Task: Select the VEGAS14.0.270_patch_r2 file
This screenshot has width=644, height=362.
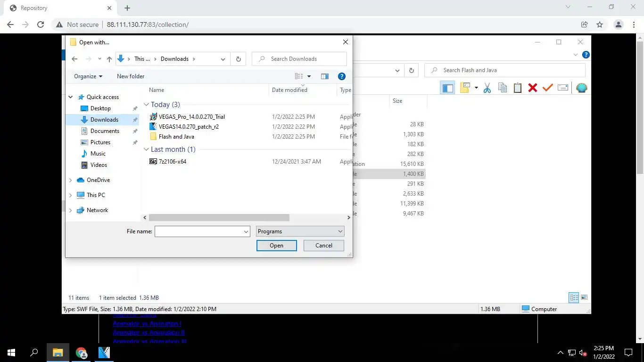Action: coord(189,127)
